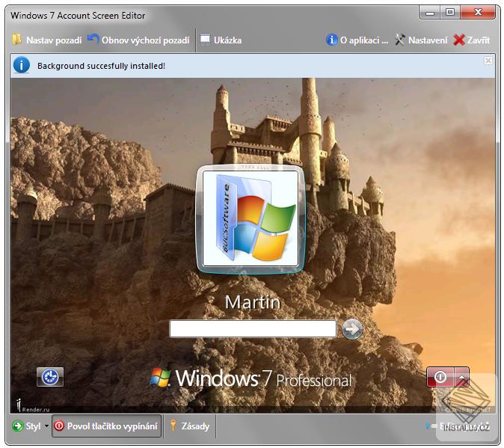Click the red X icon beside Zavřít

[459, 40]
